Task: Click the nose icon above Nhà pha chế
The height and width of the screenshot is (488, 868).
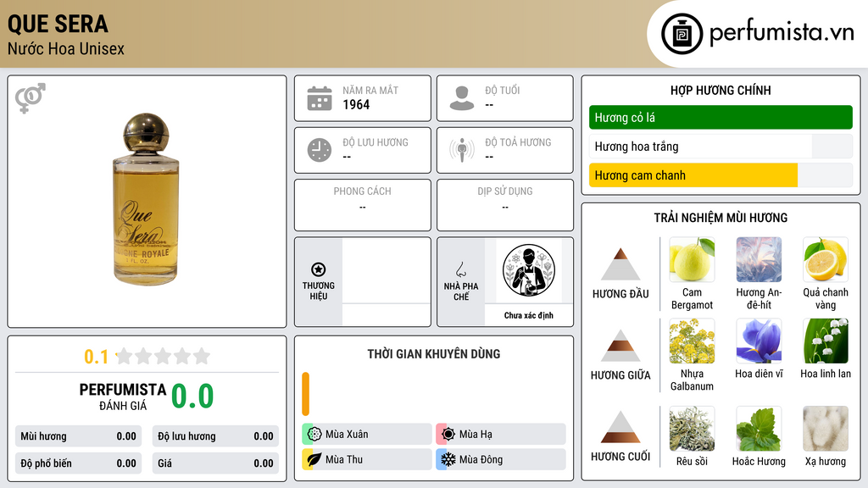Action: tap(460, 269)
